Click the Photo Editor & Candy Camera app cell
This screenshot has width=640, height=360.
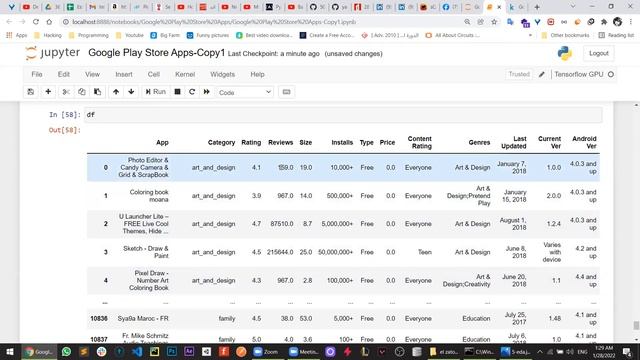(x=144, y=167)
